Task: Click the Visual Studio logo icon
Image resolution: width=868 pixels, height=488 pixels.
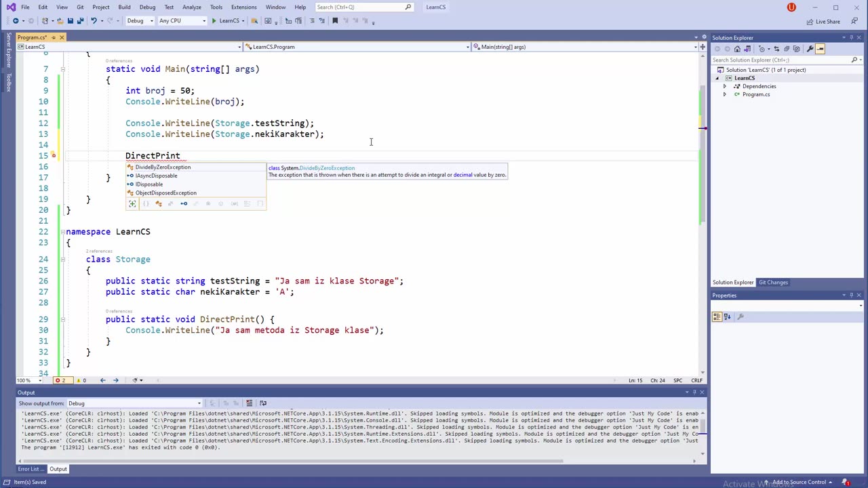Action: (11, 7)
